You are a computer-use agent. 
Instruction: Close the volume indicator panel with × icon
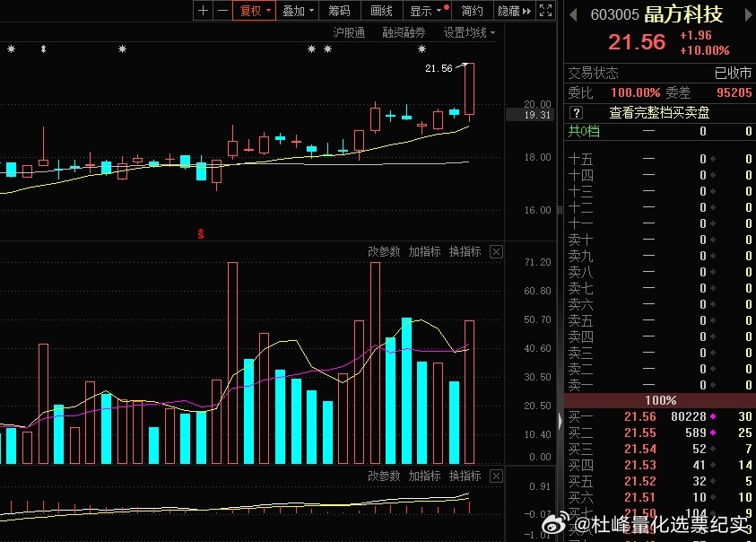click(496, 251)
